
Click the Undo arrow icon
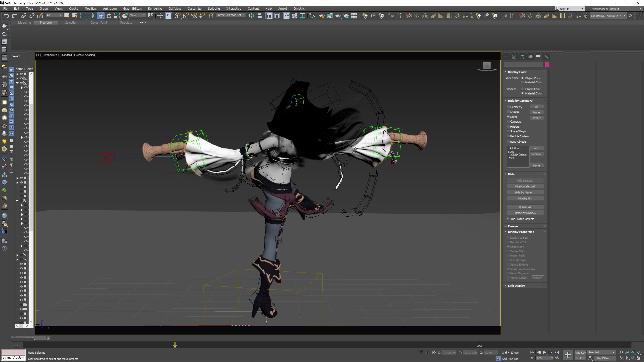point(6,16)
